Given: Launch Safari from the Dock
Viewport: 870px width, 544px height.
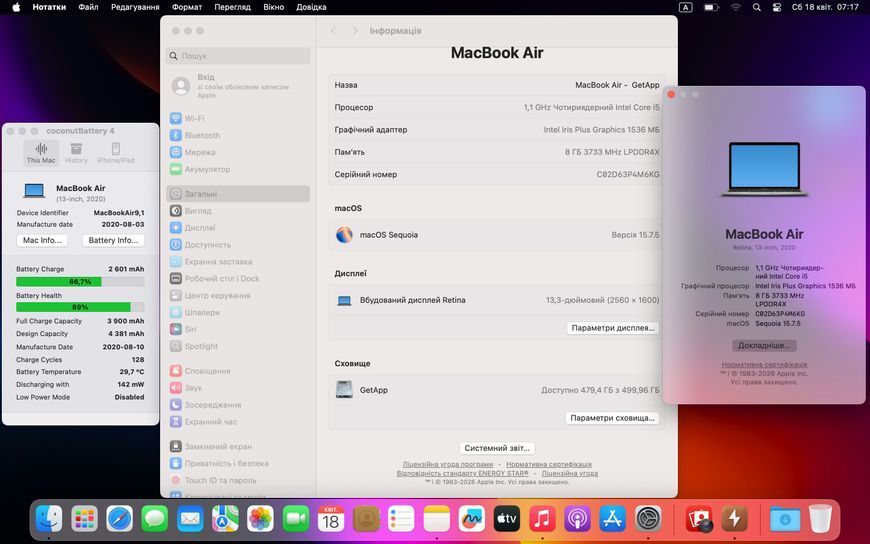Looking at the screenshot, I should click(119, 519).
